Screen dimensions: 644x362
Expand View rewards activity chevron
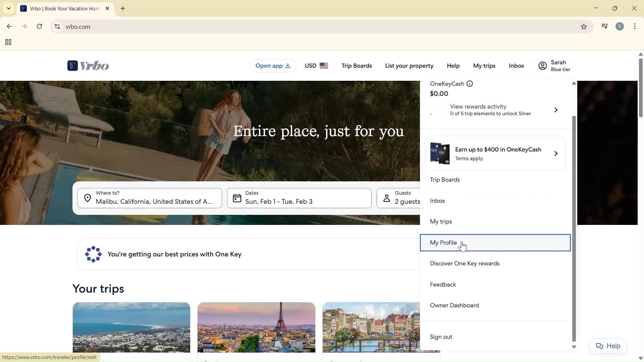(x=556, y=110)
